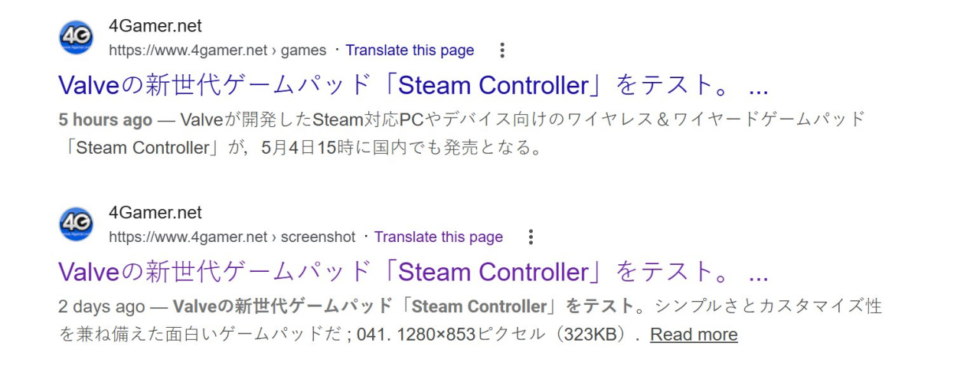Click the Read more link
Viewport: 980px width, 376px height.
click(694, 335)
